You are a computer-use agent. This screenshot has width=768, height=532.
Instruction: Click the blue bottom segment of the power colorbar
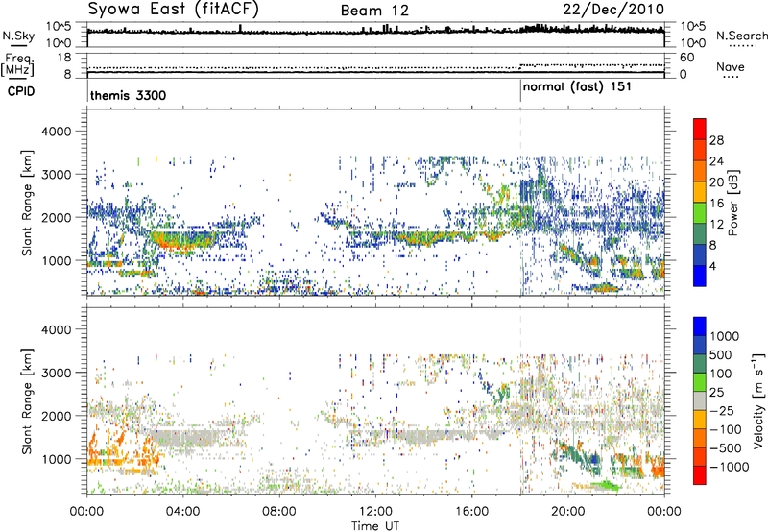tap(700, 276)
